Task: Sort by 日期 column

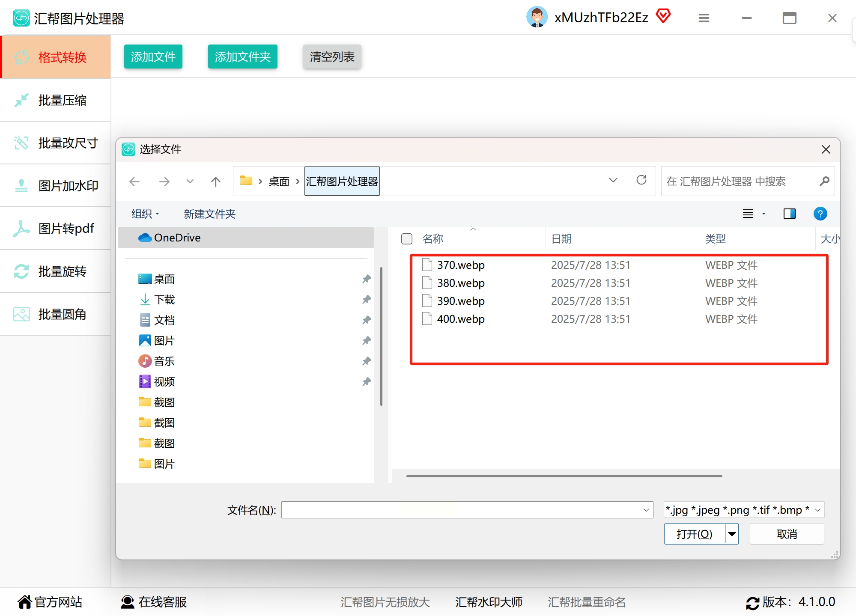Action: 561,239
